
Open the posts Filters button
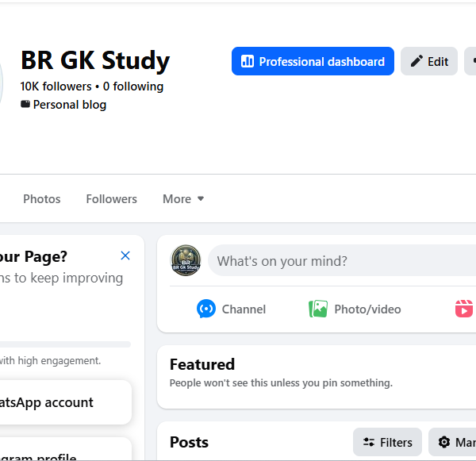(x=387, y=442)
